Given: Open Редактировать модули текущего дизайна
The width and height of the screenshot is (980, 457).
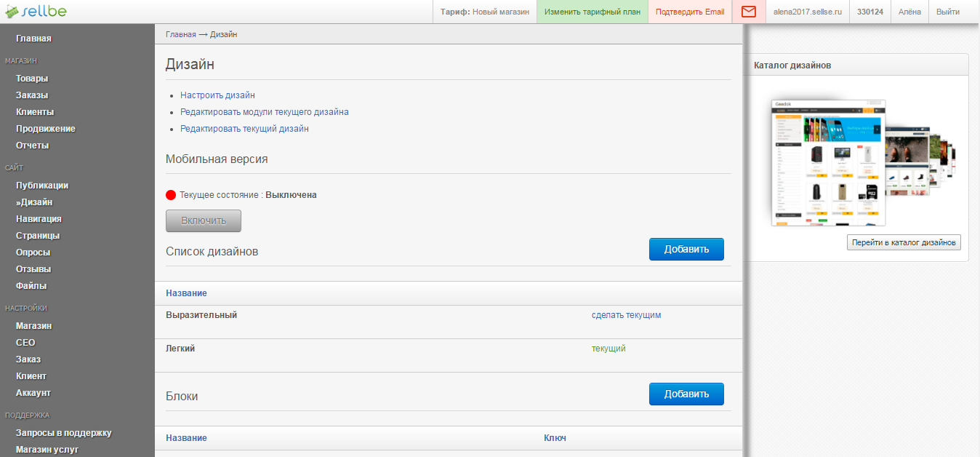Looking at the screenshot, I should (265, 112).
